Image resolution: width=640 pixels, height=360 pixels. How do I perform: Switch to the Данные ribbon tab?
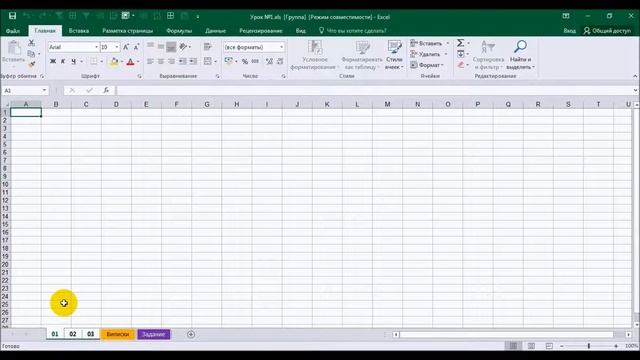tap(216, 31)
